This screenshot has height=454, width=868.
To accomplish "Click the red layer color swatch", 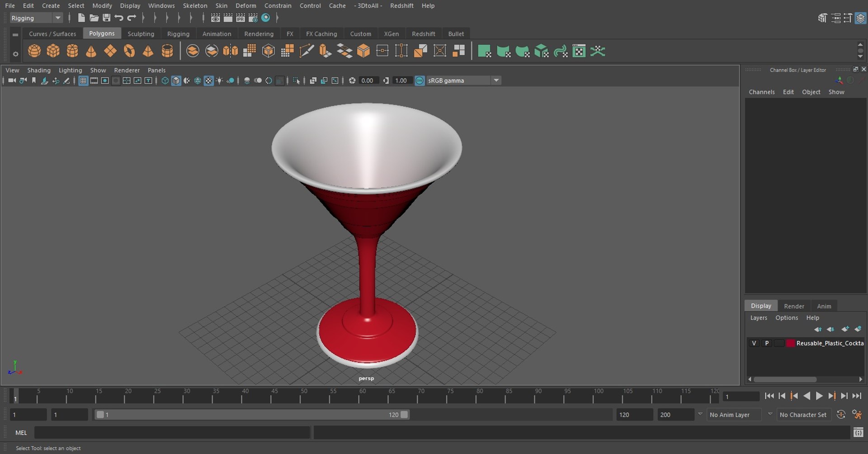I will pyautogui.click(x=790, y=343).
